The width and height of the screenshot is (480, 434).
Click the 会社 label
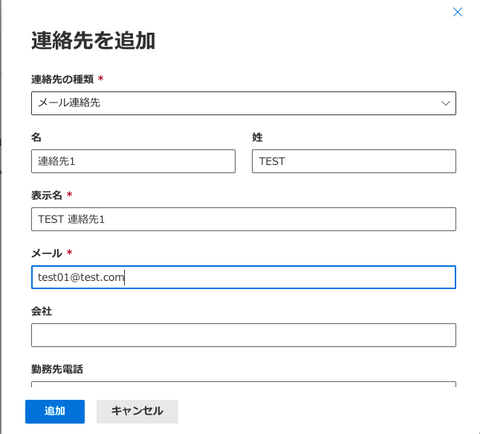(42, 311)
